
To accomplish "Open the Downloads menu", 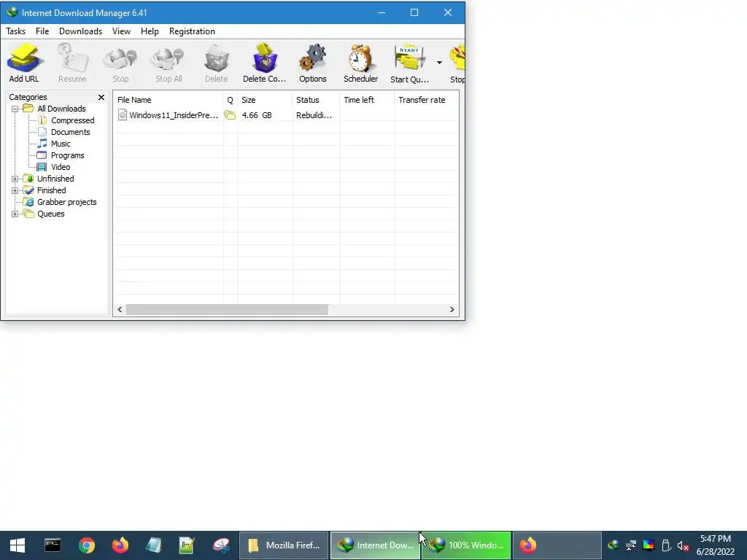I will 80,31.
